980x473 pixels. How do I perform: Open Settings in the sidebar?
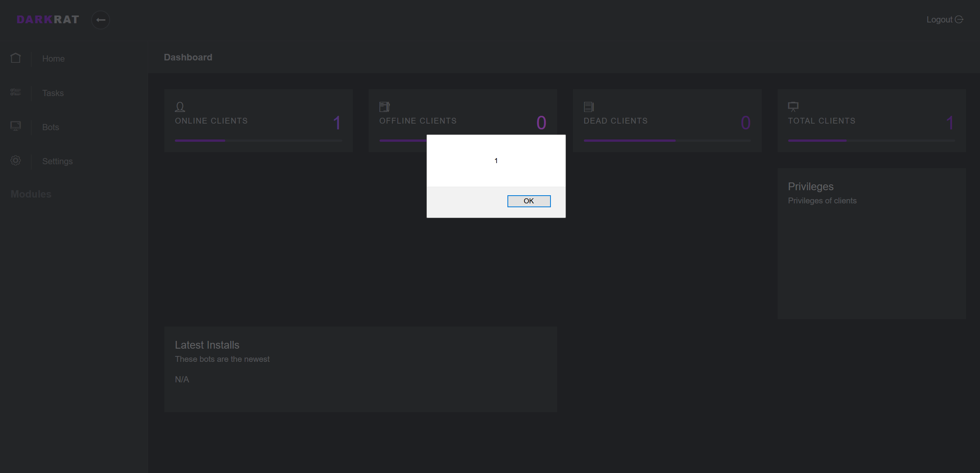click(x=57, y=162)
